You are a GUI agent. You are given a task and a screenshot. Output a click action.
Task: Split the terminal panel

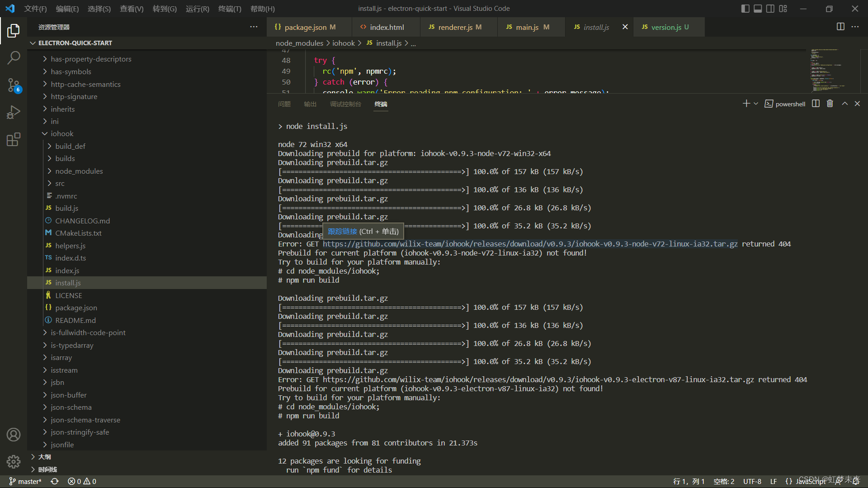[816, 104]
